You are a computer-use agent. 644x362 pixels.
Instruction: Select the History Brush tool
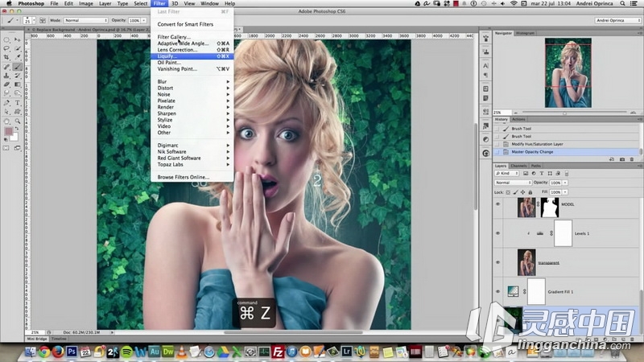pyautogui.click(x=17, y=75)
